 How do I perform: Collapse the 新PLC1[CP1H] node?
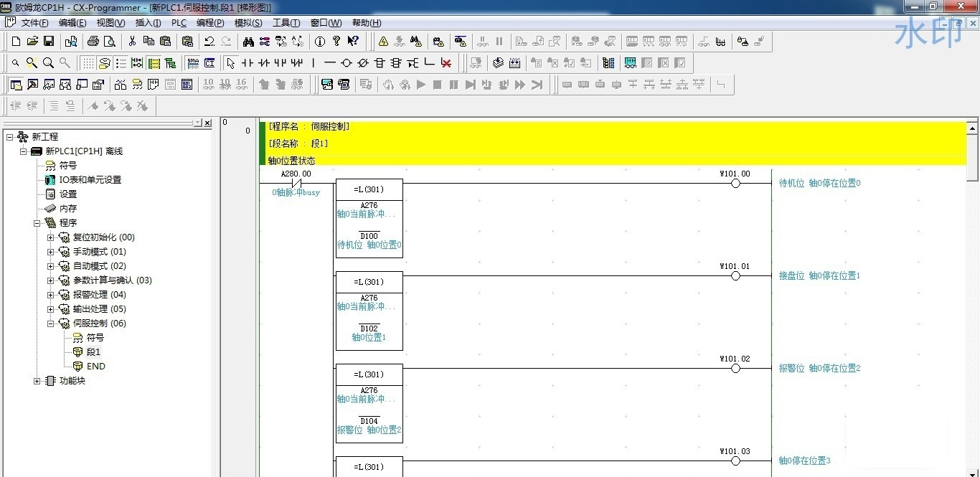(x=23, y=151)
